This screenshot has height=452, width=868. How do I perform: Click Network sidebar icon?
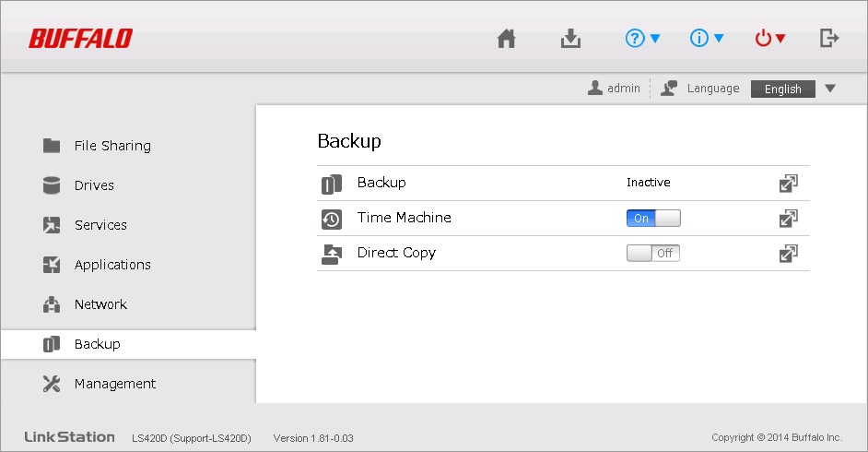point(52,304)
